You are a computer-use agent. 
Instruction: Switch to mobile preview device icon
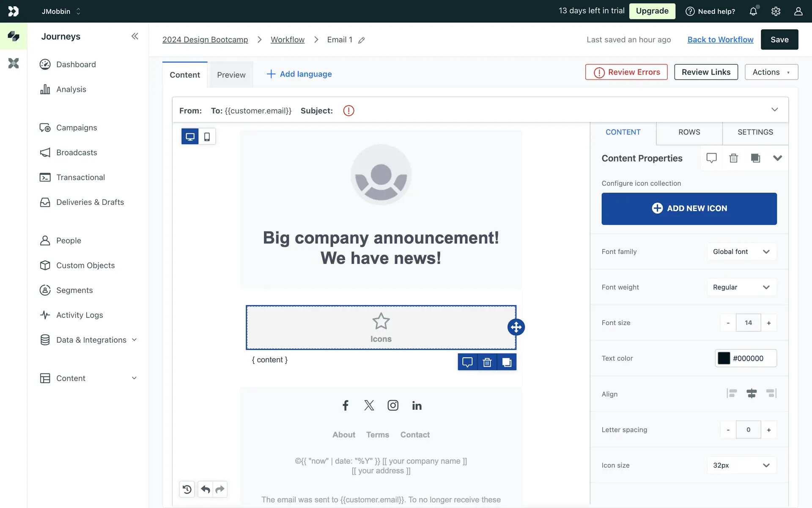click(x=207, y=137)
